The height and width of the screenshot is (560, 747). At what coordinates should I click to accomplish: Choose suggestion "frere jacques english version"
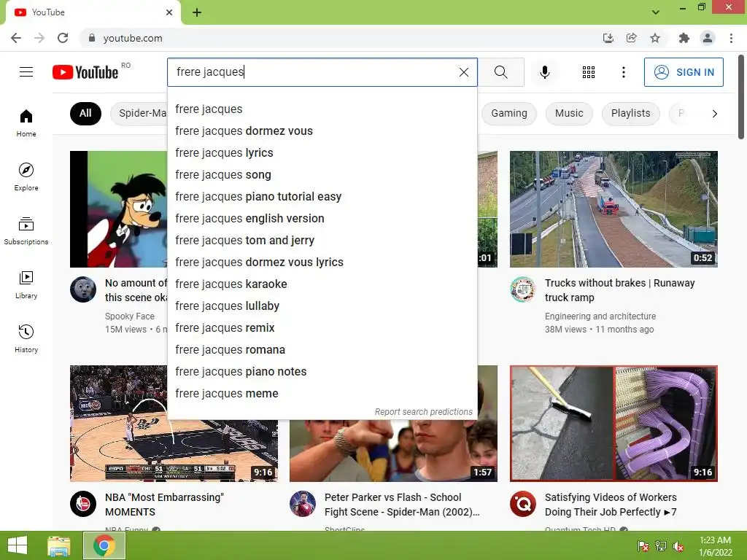(322, 219)
